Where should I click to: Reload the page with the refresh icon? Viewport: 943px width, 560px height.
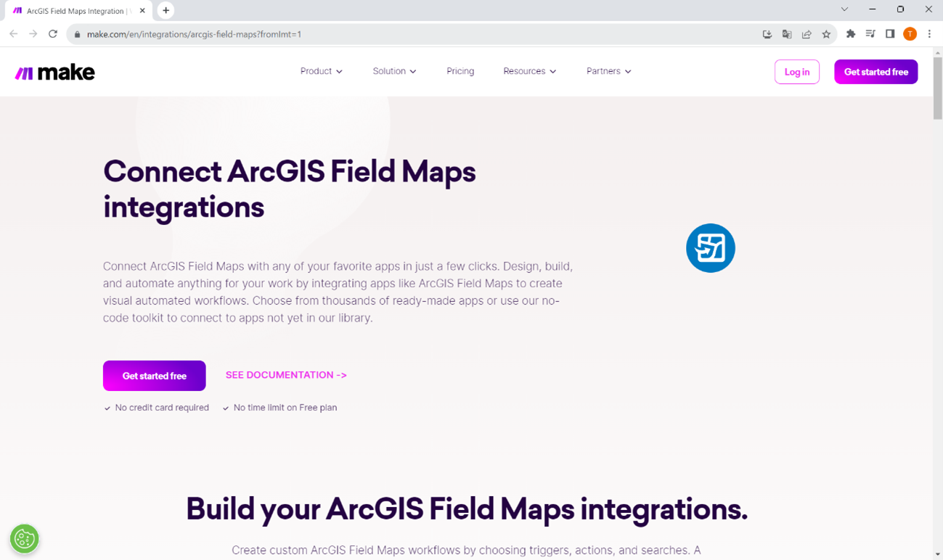(x=53, y=34)
